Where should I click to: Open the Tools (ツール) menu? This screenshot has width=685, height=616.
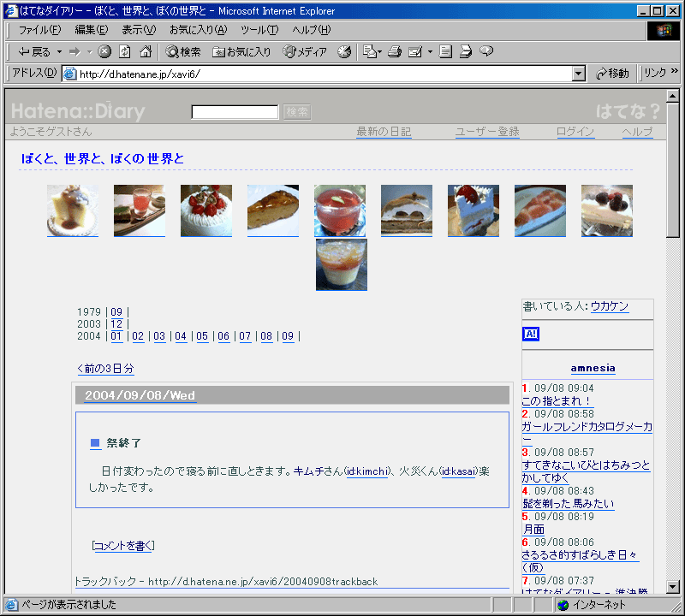259,30
